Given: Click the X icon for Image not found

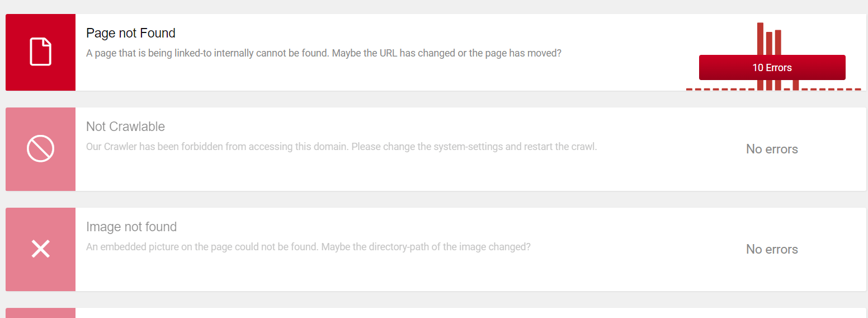Looking at the screenshot, I should coord(40,249).
